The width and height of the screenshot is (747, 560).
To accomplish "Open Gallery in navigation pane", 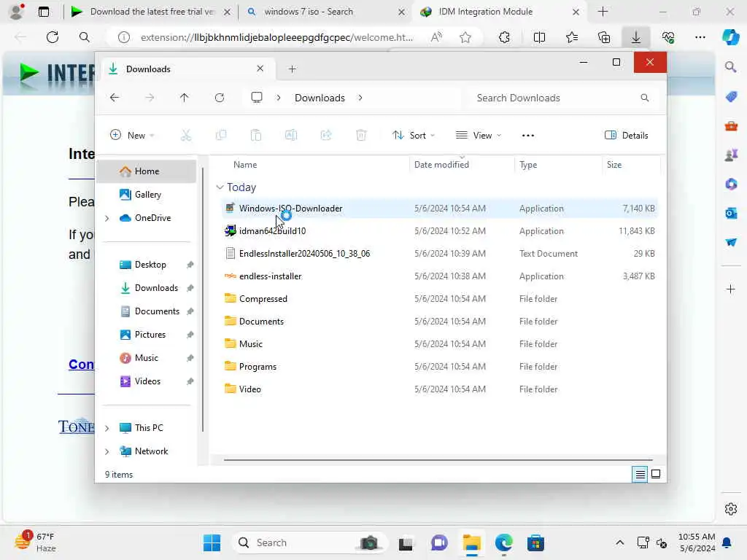I will pos(147,195).
